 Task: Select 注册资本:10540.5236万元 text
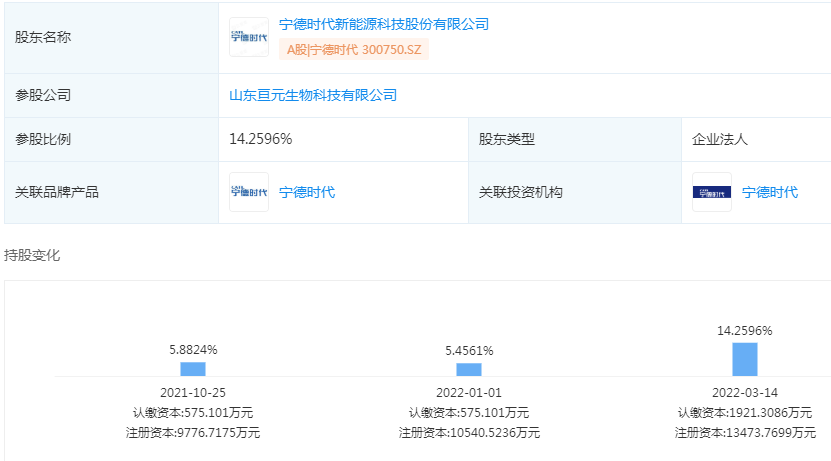coord(469,433)
